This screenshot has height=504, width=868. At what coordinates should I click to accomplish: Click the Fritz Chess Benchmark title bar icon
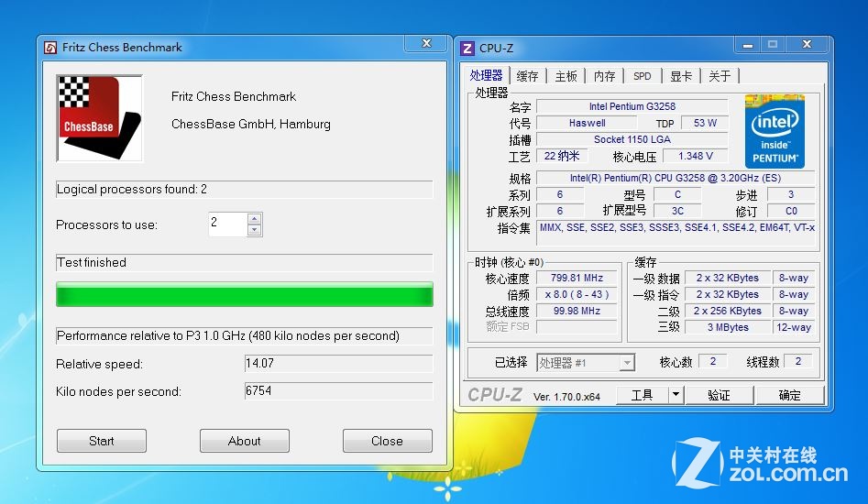(50, 48)
